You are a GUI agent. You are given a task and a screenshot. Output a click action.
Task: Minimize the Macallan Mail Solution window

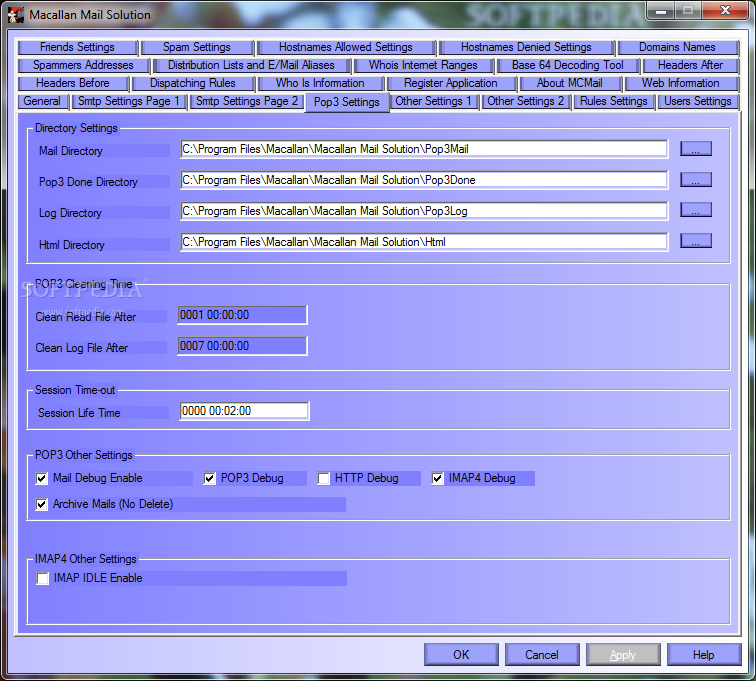(661, 11)
